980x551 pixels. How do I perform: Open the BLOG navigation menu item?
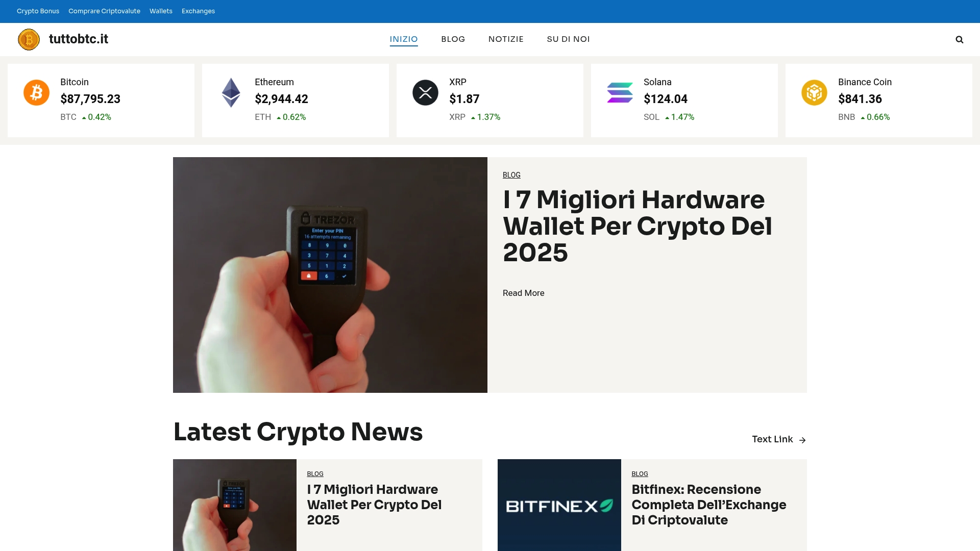pyautogui.click(x=453, y=39)
